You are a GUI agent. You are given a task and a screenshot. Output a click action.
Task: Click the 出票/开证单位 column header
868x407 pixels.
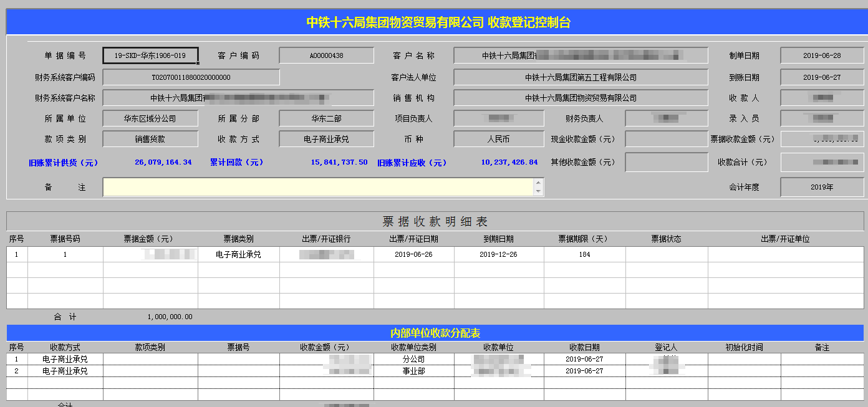pyautogui.click(x=786, y=239)
